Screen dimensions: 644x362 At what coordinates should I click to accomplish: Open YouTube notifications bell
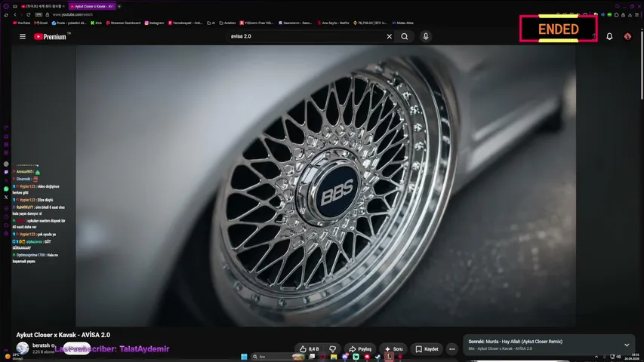pyautogui.click(x=609, y=36)
